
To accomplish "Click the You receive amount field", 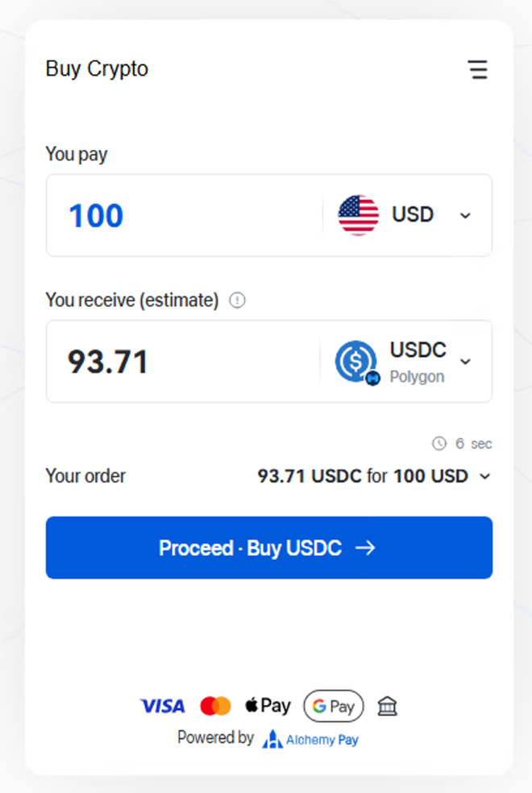I will coord(185,362).
